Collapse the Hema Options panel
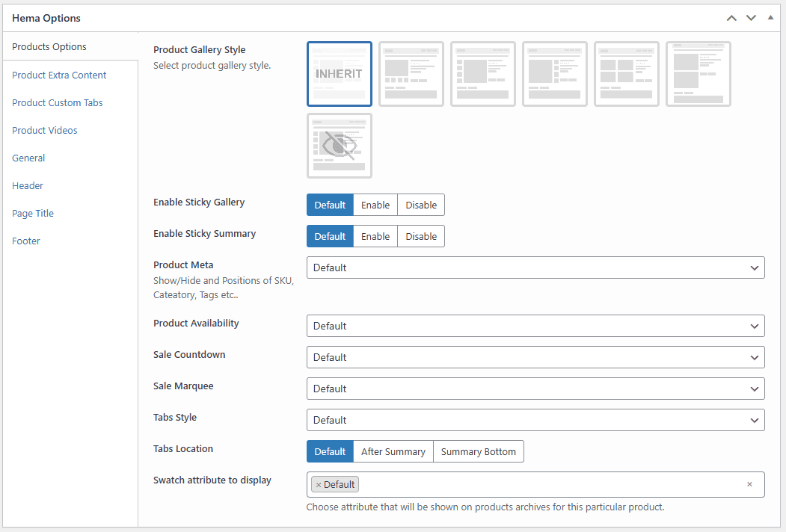Image resolution: width=786 pixels, height=532 pixels. click(x=770, y=18)
